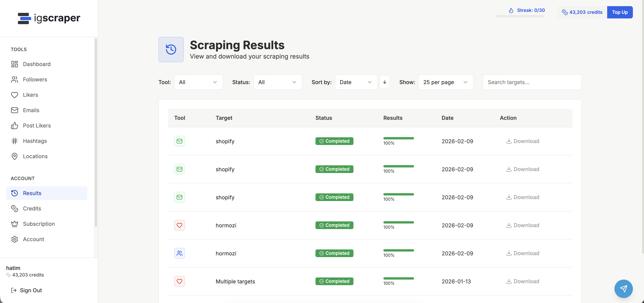Click the Search targets input field
The width and height of the screenshot is (644, 303).
[532, 82]
